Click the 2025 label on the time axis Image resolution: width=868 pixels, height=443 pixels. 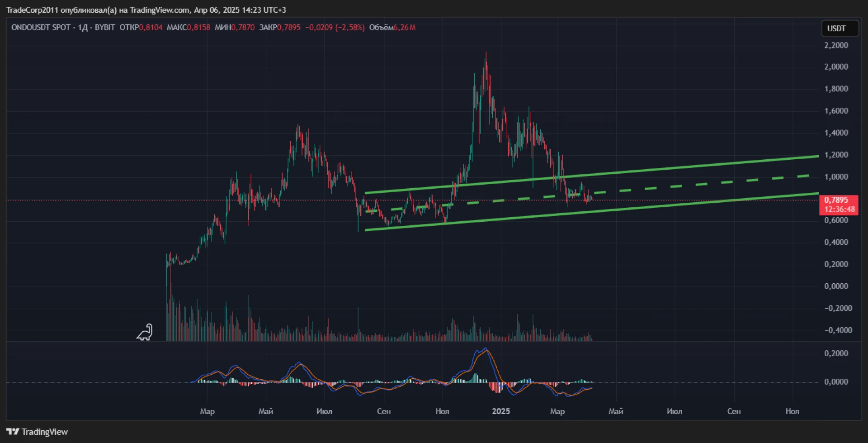(x=500, y=411)
